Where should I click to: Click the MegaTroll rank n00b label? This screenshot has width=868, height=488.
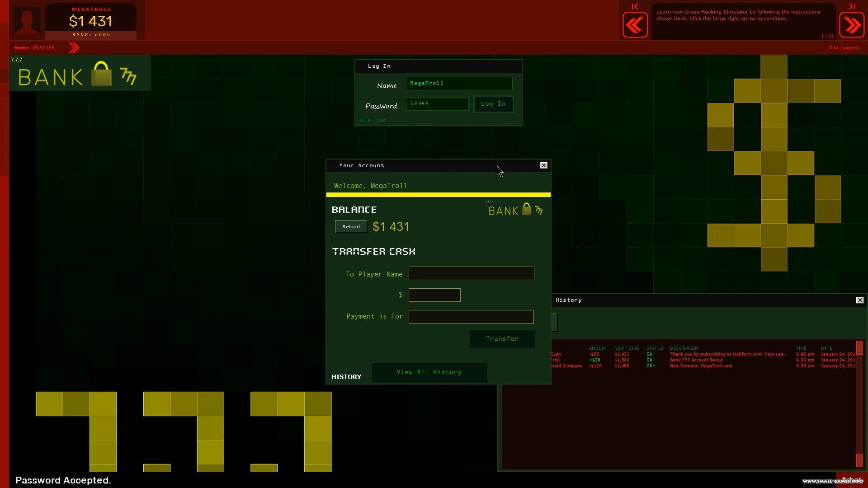[x=92, y=34]
